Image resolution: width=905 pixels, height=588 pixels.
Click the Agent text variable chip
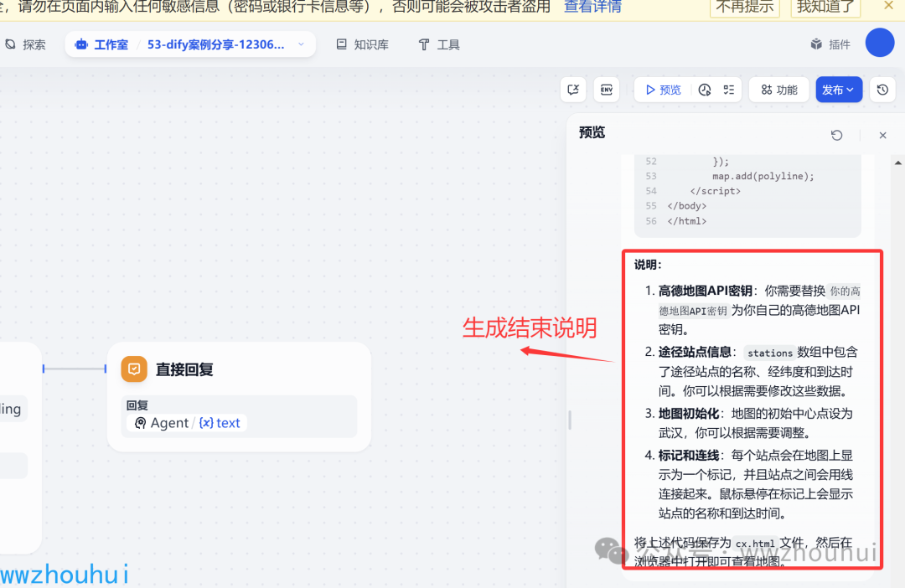pos(187,423)
